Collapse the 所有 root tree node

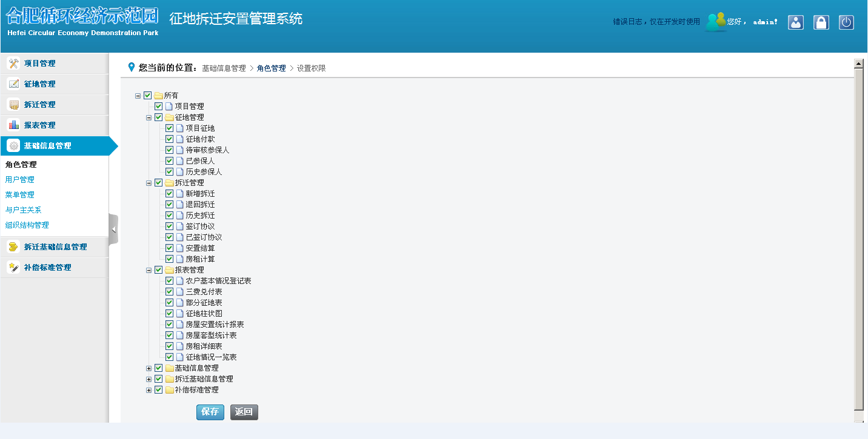[138, 96]
